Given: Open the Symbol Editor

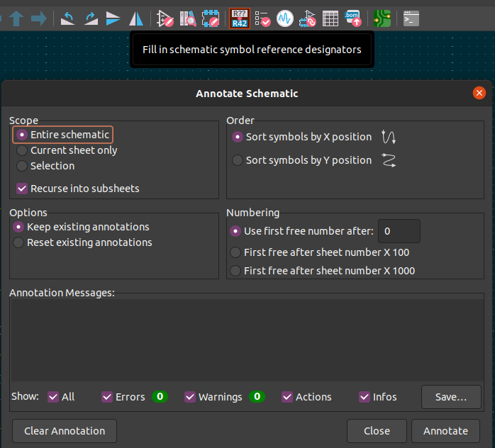Looking at the screenshot, I should pyautogui.click(x=165, y=18).
